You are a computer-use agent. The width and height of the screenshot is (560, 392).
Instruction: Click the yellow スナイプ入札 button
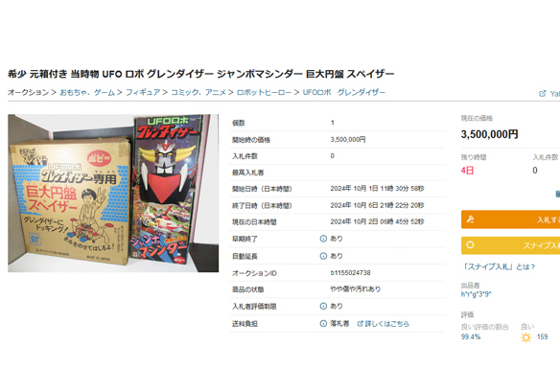(510, 245)
